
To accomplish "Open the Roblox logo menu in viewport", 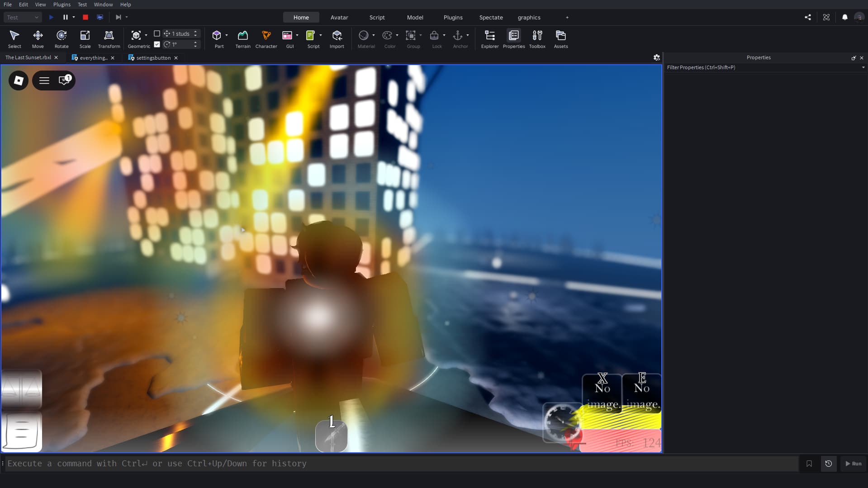I will [19, 81].
